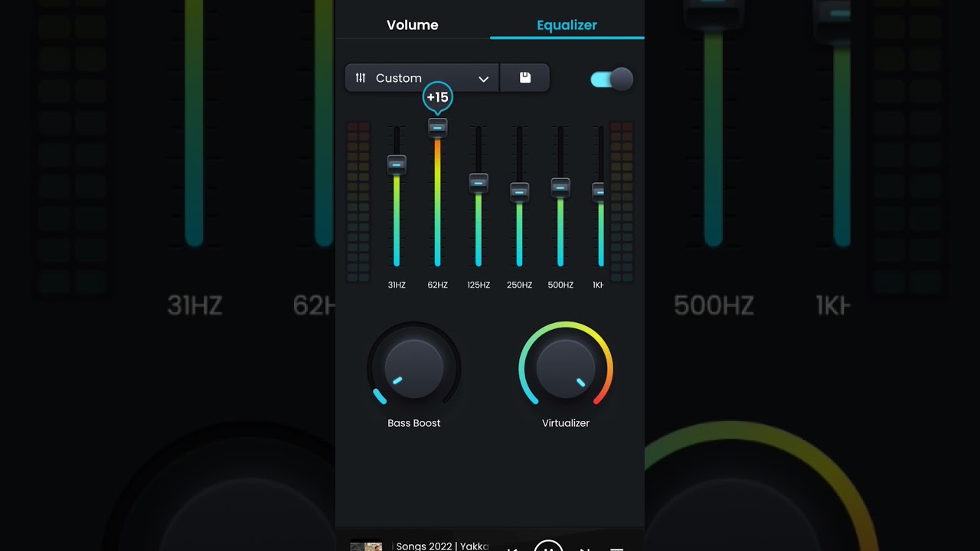Switch to the Volume tab
This screenshot has width=980, height=551.
click(x=413, y=24)
